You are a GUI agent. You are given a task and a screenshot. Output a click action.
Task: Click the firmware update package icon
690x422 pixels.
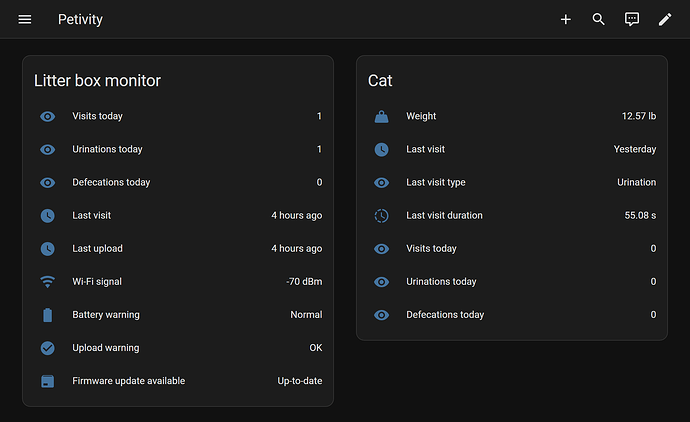[x=48, y=381]
